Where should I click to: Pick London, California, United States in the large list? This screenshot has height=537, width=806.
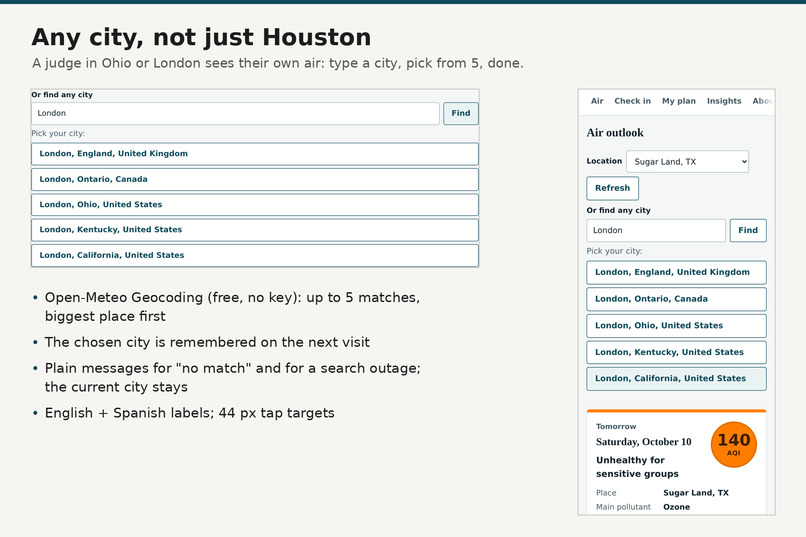coord(255,255)
